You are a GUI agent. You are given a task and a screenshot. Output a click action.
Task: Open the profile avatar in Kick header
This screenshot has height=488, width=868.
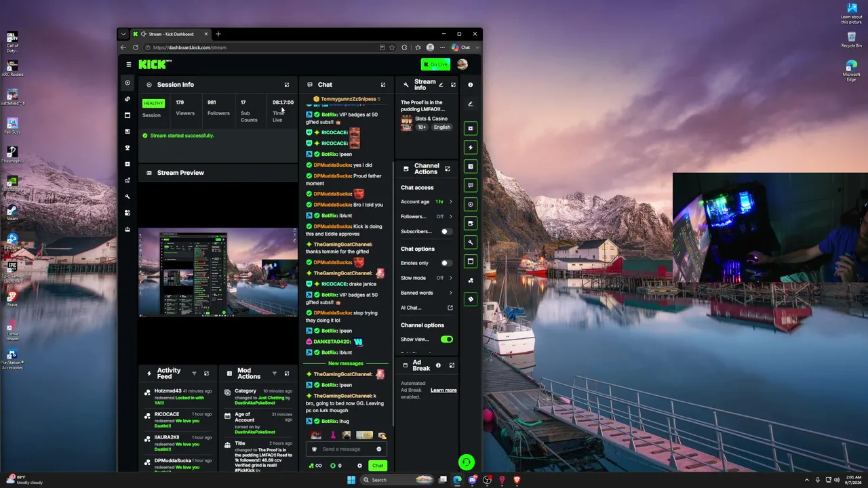click(x=462, y=64)
